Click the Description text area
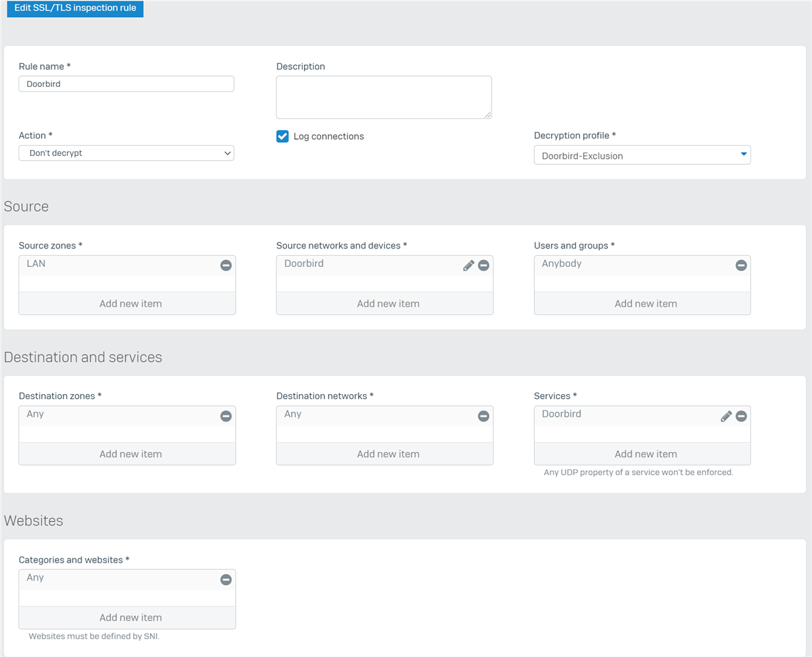Viewport: 812px width, 657px height. click(383, 97)
